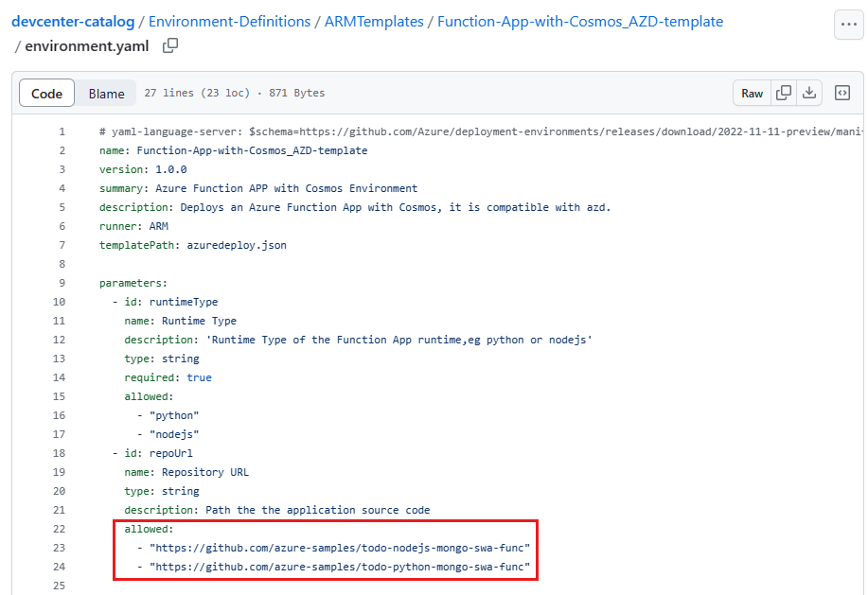Switch to the Blame tab
The width and height of the screenshot is (868, 595).
(x=106, y=93)
